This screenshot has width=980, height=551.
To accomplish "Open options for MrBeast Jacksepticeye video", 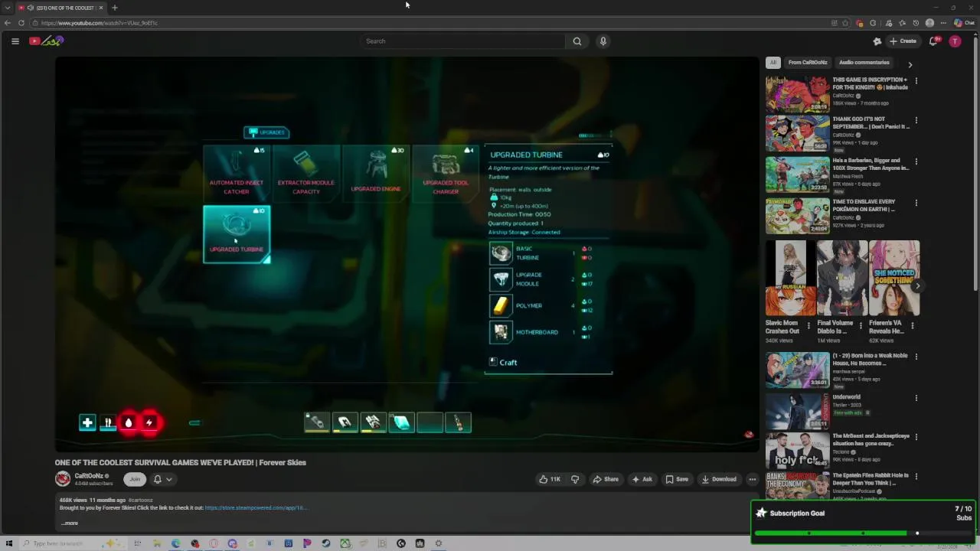I will 916,437.
